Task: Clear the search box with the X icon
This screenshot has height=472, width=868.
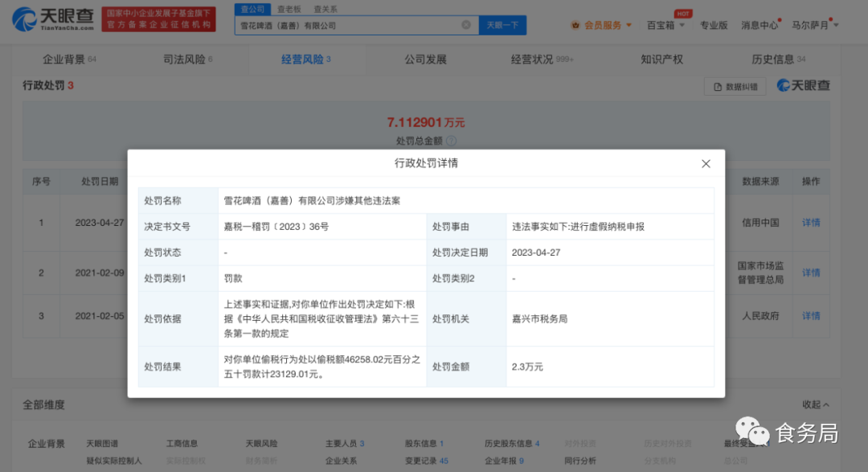Action: (466, 25)
